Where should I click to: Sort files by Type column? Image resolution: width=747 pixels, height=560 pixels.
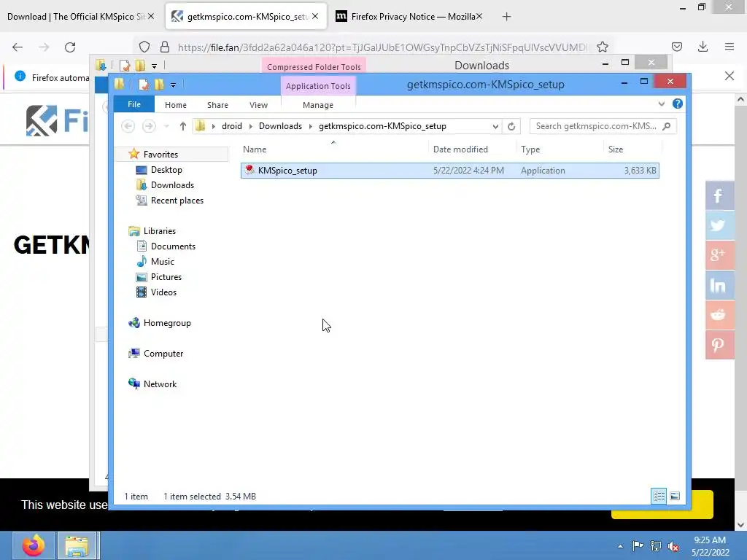(x=530, y=149)
